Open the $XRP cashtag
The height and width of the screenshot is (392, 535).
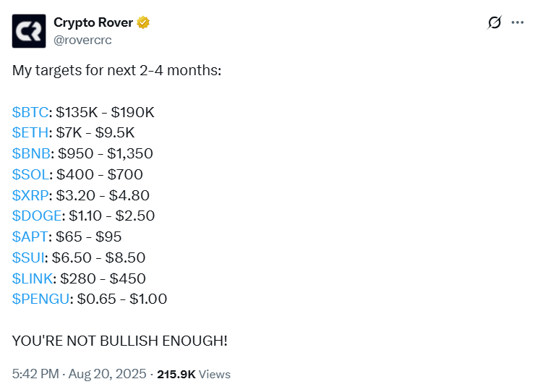tap(30, 195)
